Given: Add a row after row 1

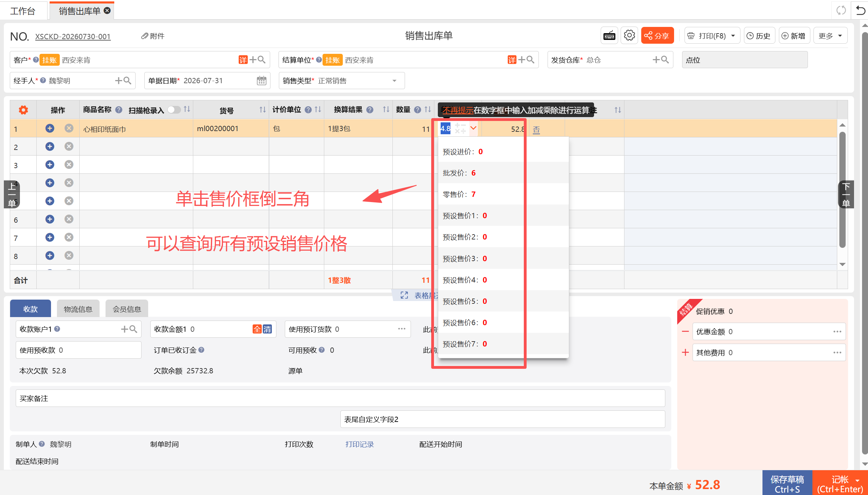Looking at the screenshot, I should coord(50,128).
